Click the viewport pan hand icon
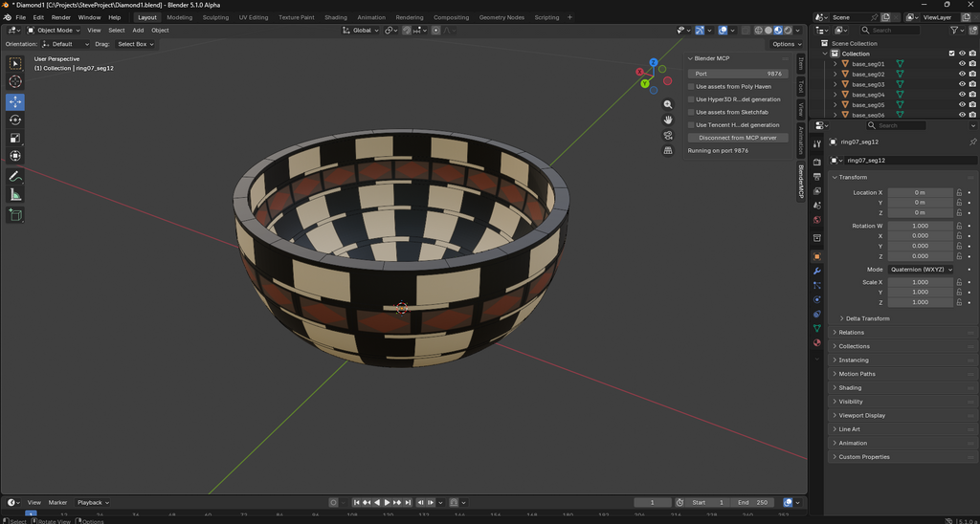 (x=668, y=120)
